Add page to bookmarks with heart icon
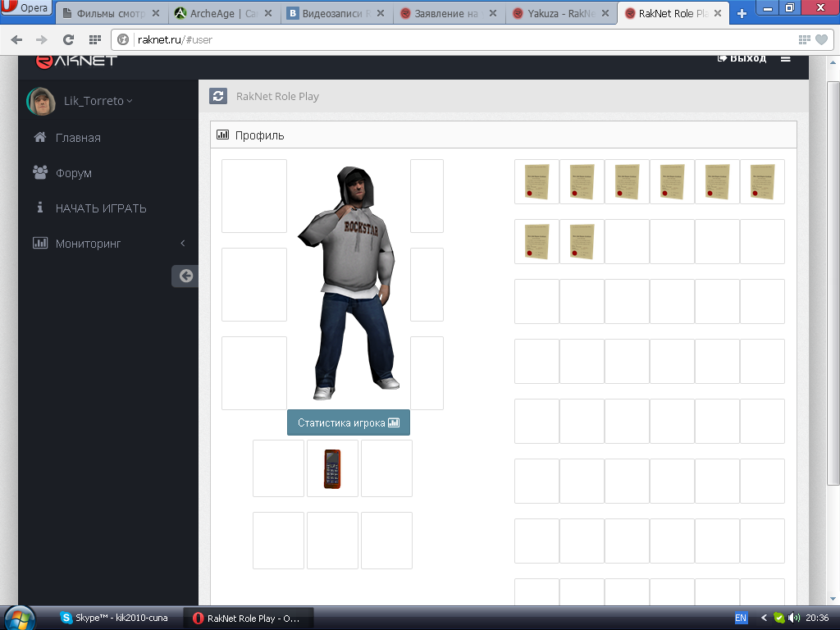This screenshot has width=840, height=630. point(821,39)
